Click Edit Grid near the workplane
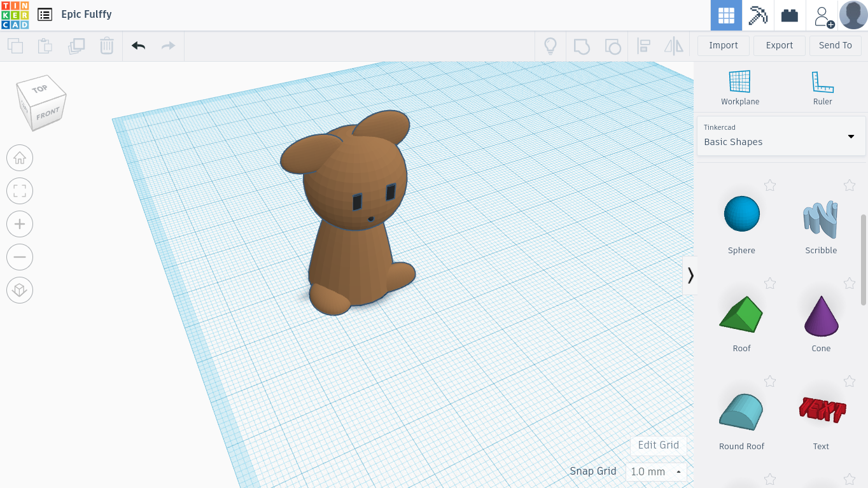The image size is (868, 488). click(659, 445)
